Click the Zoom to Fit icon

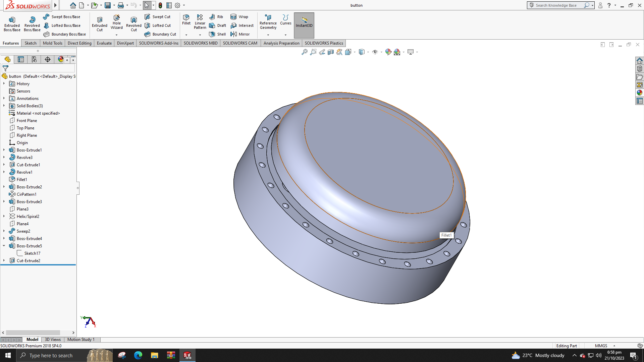pyautogui.click(x=305, y=52)
